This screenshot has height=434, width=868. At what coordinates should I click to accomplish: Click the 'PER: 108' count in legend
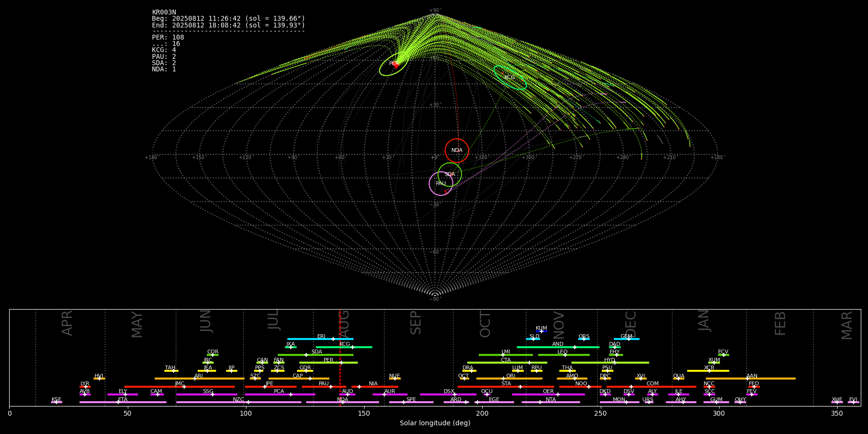[168, 38]
